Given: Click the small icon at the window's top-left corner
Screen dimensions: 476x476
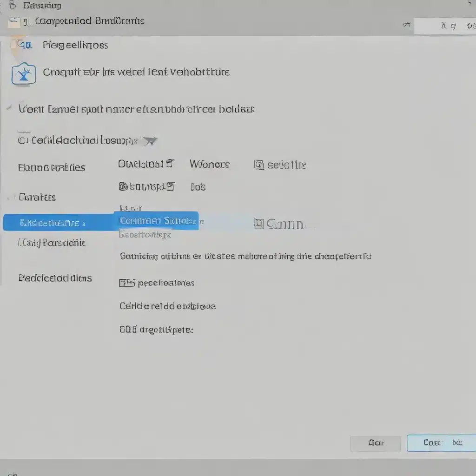Looking at the screenshot, I should [x=13, y=5].
